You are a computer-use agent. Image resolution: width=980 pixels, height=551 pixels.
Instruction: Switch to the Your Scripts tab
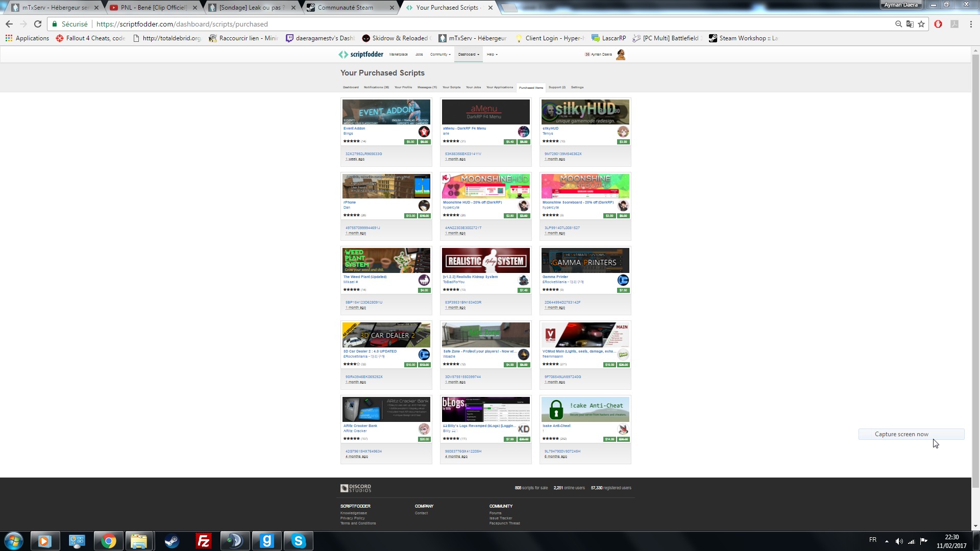click(x=451, y=87)
